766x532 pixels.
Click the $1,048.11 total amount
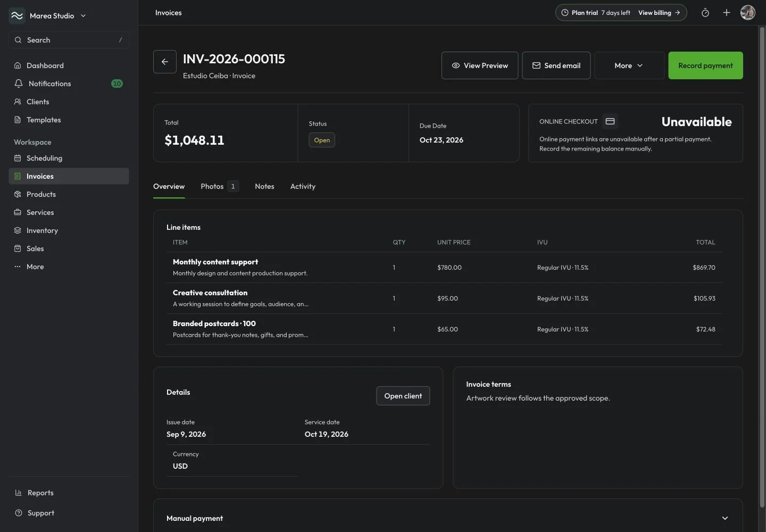(194, 140)
